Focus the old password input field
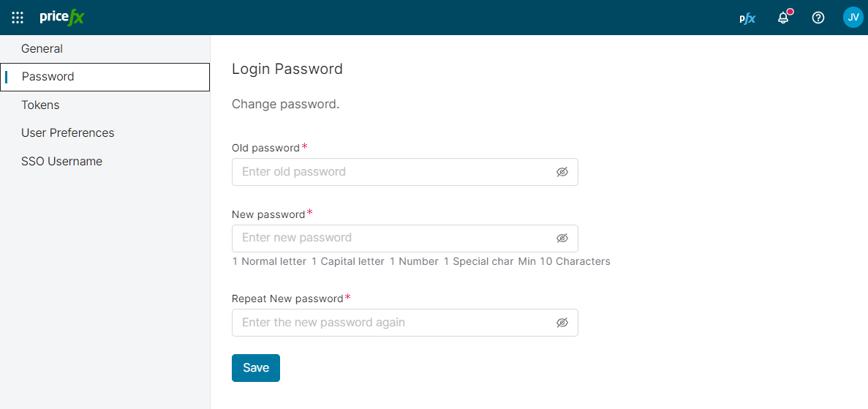 pos(391,172)
